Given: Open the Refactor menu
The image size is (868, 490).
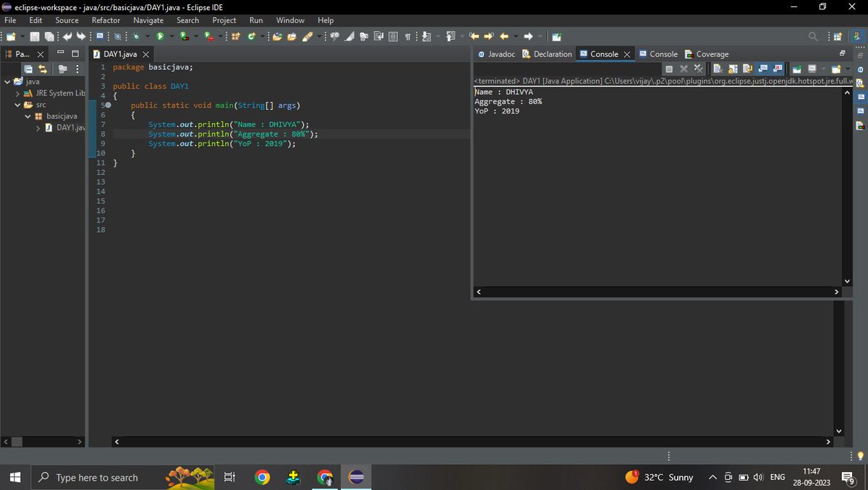Looking at the screenshot, I should (106, 20).
